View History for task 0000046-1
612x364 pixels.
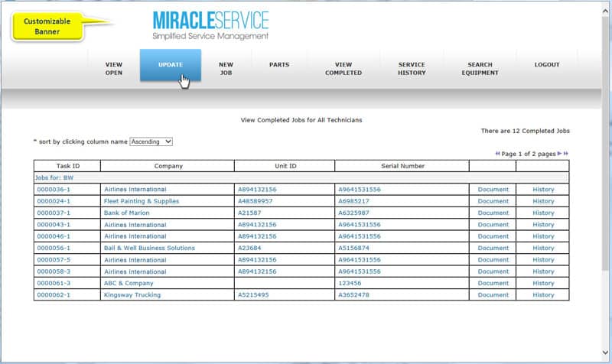[543, 236]
